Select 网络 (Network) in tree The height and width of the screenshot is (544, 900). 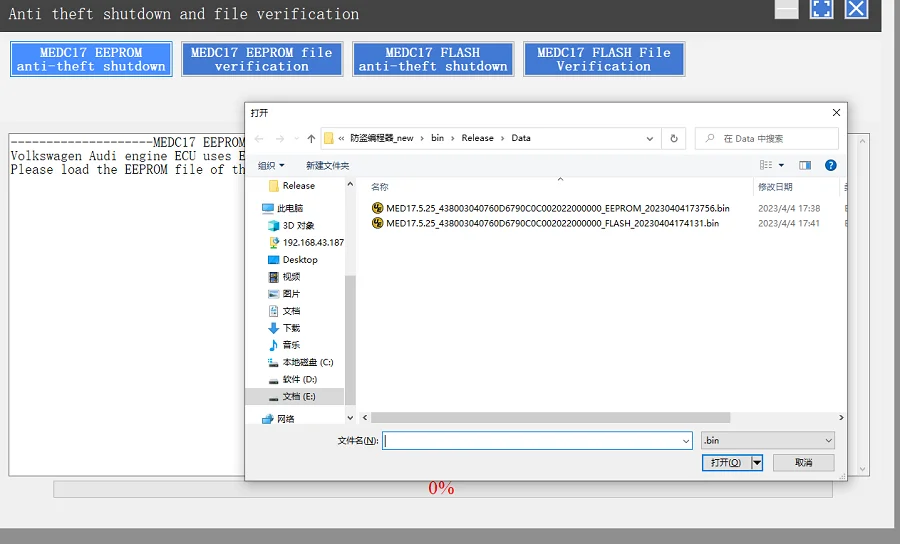tap(285, 419)
